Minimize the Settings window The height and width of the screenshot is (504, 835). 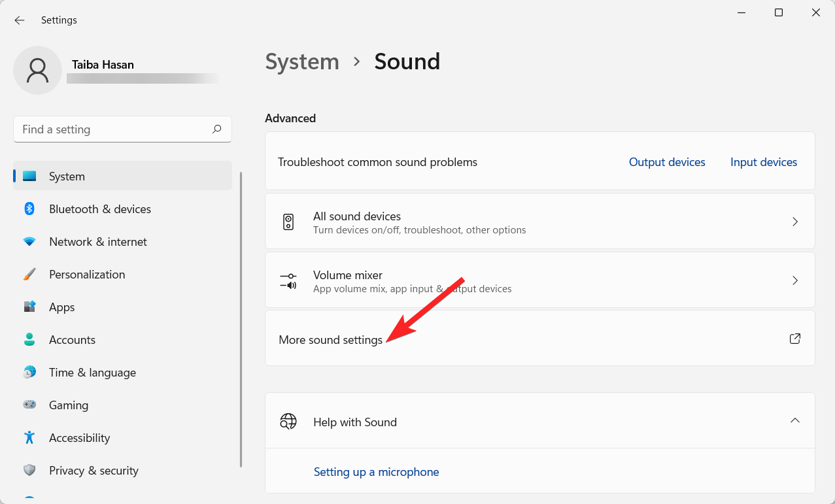point(741,12)
